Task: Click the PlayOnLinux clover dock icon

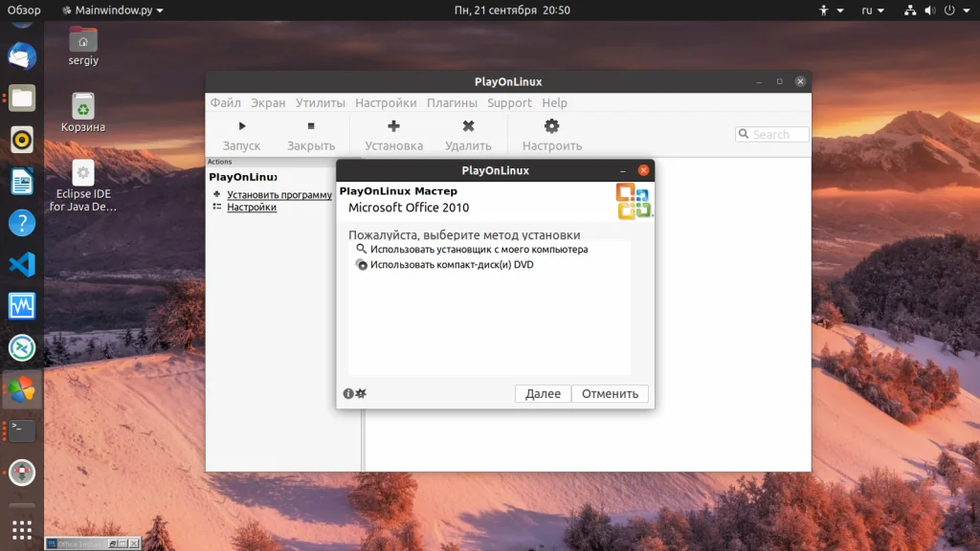Action: pos(22,389)
